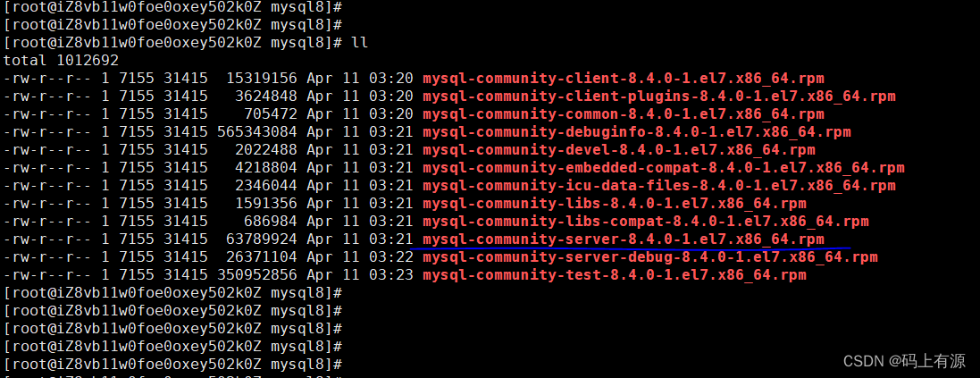Select the file size 2346044
This screenshot has width=980, height=378.
click(x=266, y=186)
